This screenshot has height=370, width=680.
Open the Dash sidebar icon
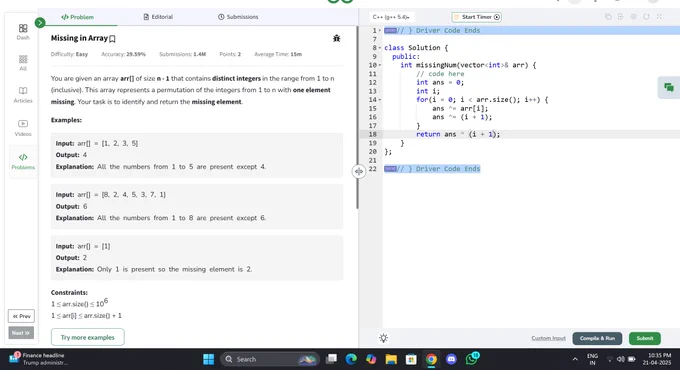click(23, 32)
